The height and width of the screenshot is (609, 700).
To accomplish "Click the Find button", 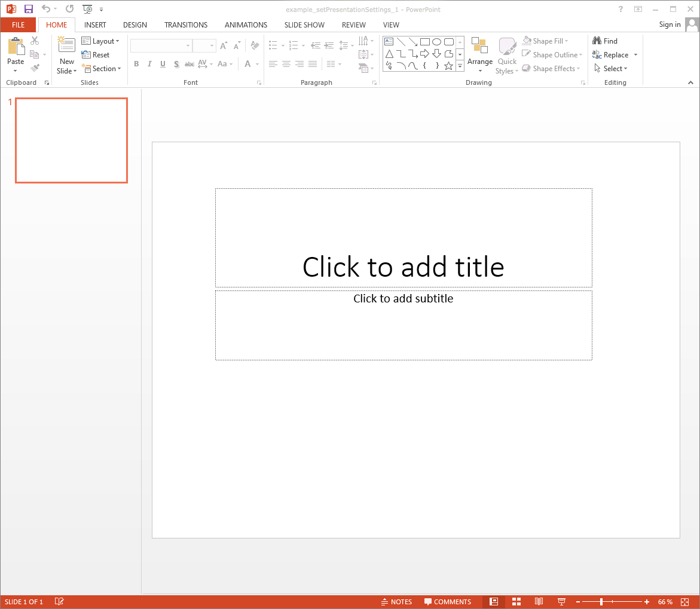I will pos(605,41).
